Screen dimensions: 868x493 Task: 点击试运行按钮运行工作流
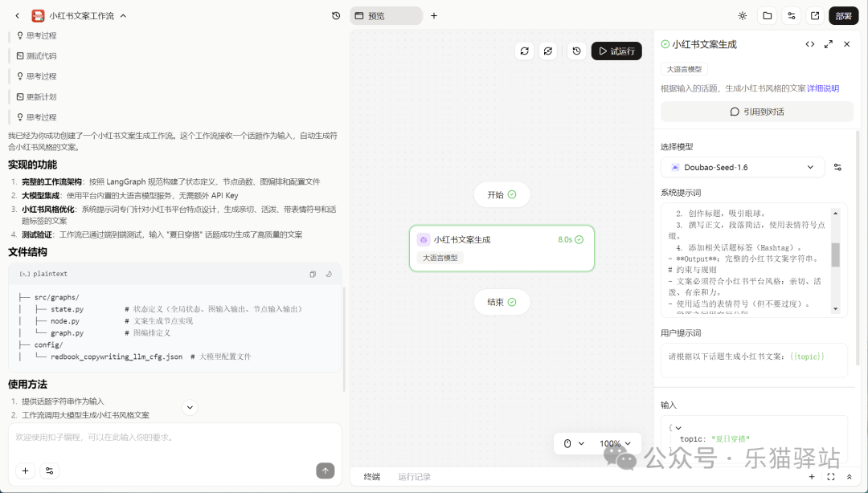coord(616,50)
